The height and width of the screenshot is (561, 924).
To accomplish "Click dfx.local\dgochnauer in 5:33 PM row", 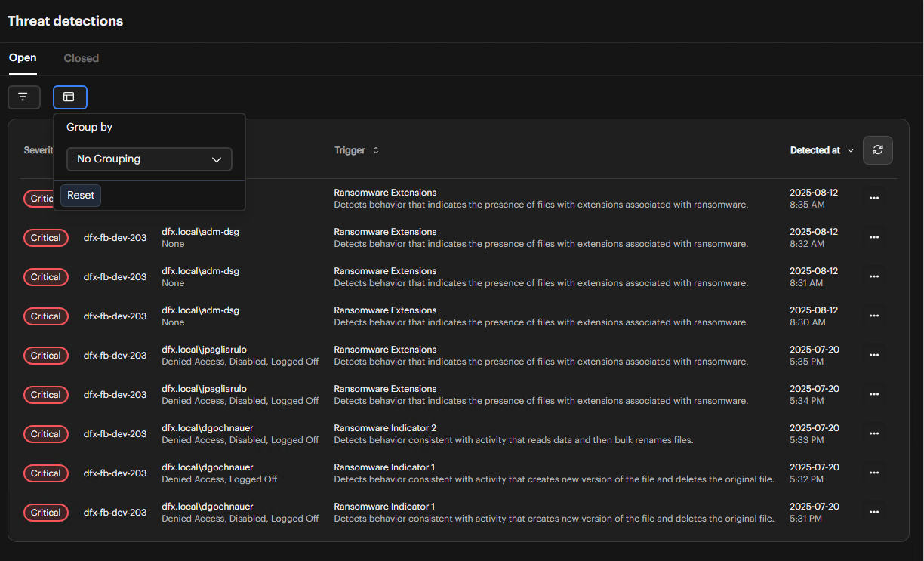I will pyautogui.click(x=208, y=428).
